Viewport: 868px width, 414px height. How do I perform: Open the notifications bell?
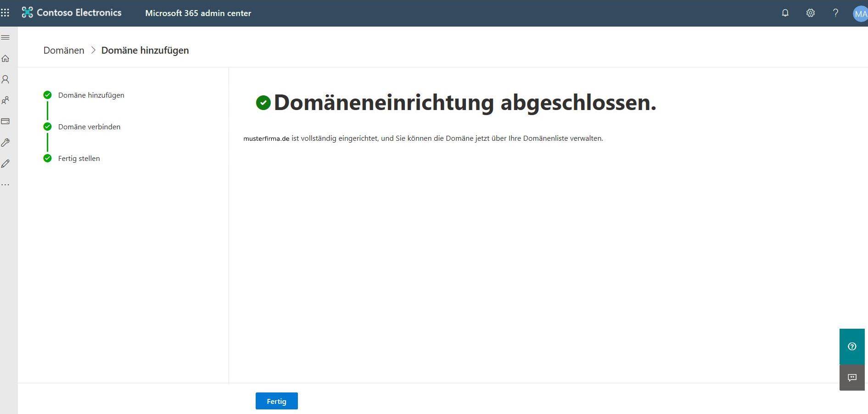point(785,13)
